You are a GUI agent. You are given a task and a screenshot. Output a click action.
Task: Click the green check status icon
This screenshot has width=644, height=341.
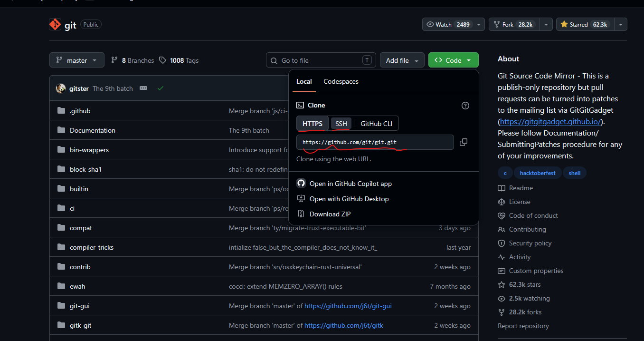pos(161,88)
